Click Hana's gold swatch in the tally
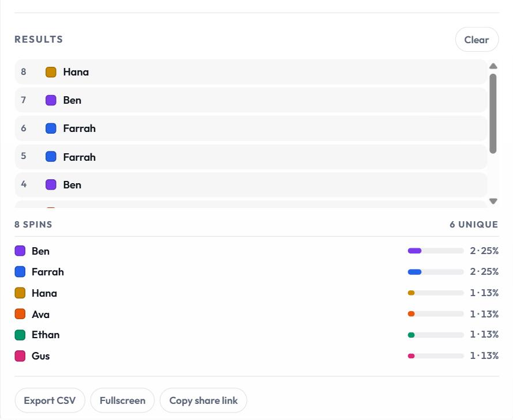The image size is (513, 420). (x=20, y=293)
